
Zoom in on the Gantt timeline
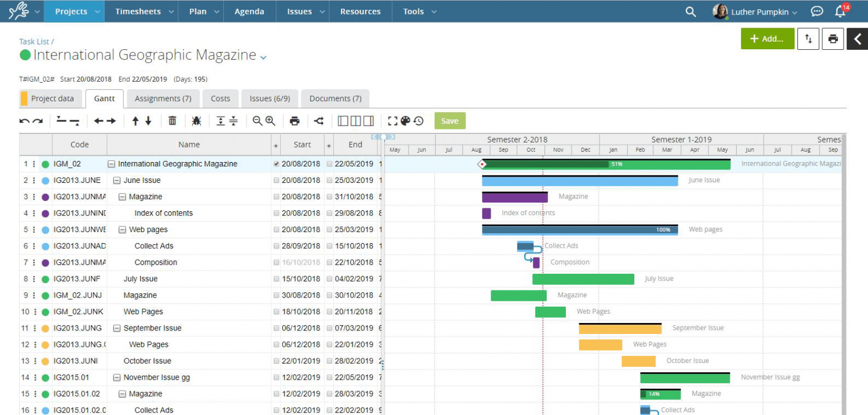click(x=271, y=120)
